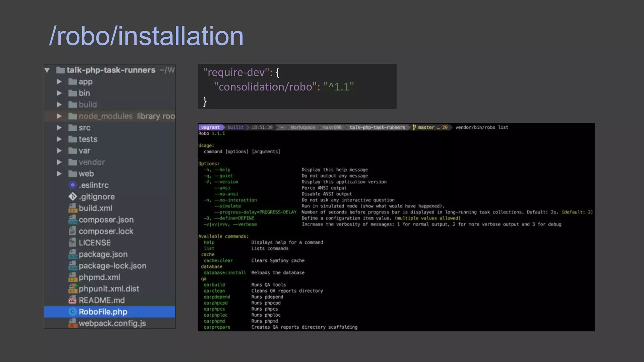
Task: Click the bin folder icon
Action: pos(73,93)
